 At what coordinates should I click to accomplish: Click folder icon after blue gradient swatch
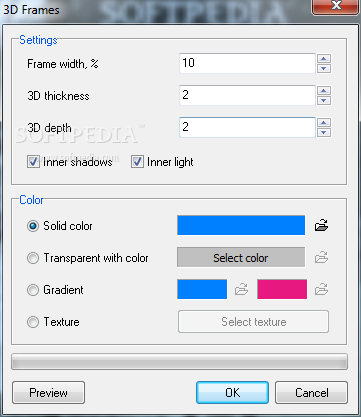[241, 289]
